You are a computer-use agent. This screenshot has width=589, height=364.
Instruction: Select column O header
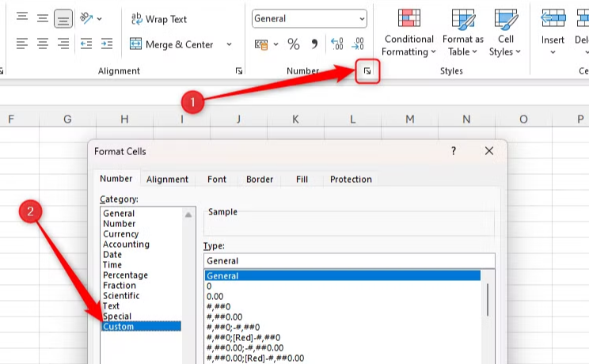click(x=523, y=119)
